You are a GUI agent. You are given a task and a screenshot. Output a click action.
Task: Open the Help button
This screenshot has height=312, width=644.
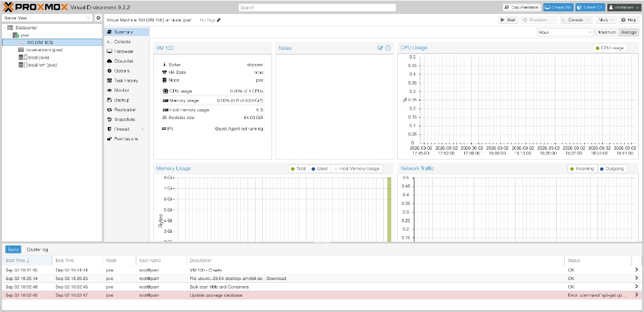point(629,20)
